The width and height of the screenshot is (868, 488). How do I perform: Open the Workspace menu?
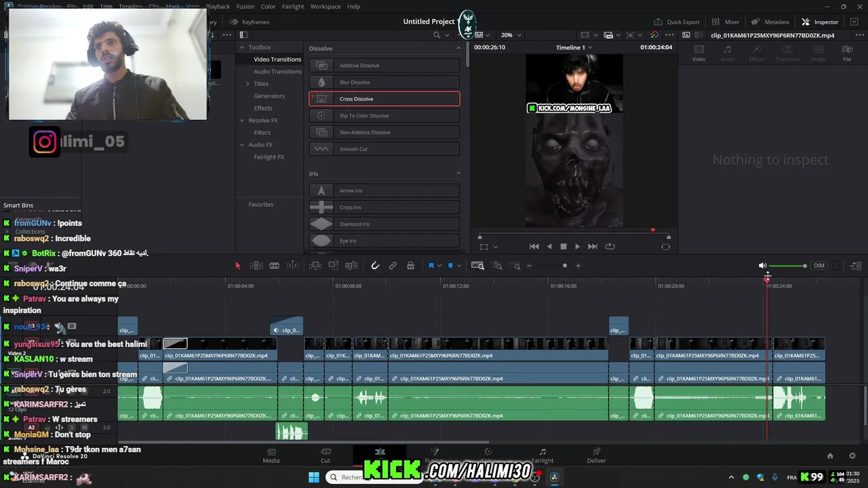pos(325,6)
